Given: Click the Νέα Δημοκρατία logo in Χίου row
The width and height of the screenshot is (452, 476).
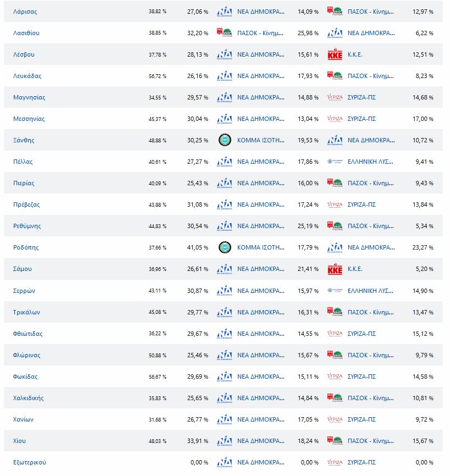Looking at the screenshot, I should (225, 441).
